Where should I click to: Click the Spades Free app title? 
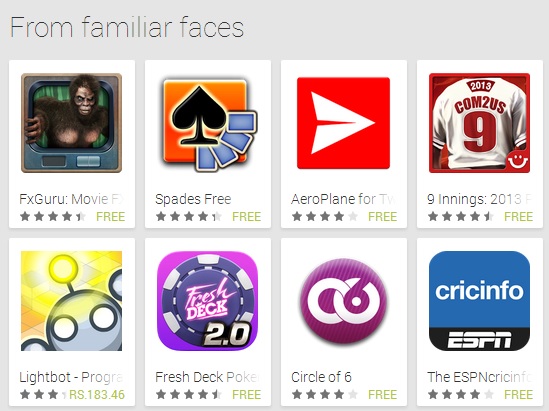pyautogui.click(x=193, y=199)
